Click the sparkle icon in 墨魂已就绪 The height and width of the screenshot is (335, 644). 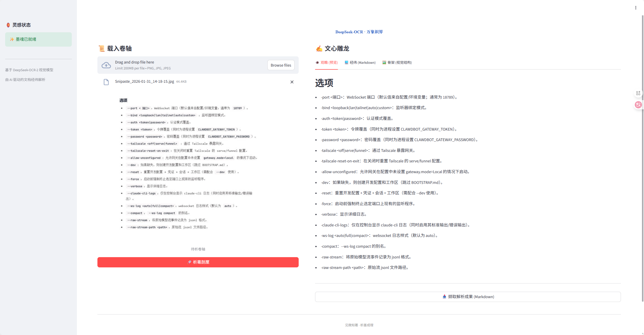[12, 39]
